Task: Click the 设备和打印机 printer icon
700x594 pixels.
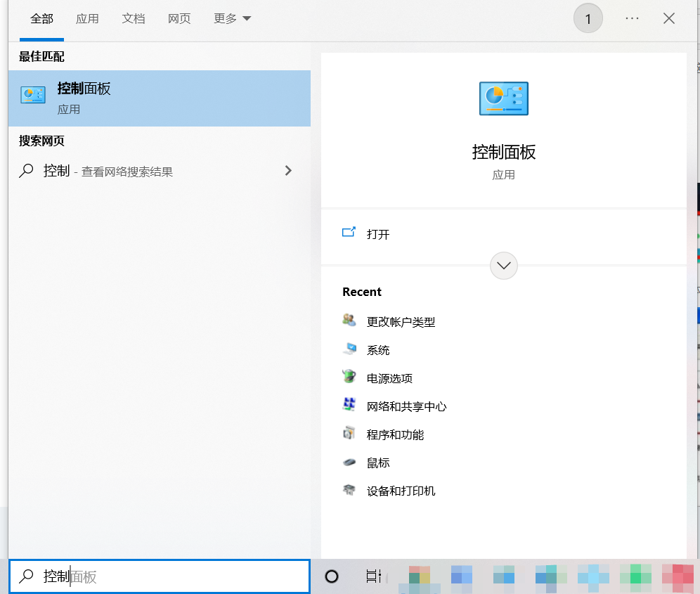Action: pyautogui.click(x=349, y=491)
